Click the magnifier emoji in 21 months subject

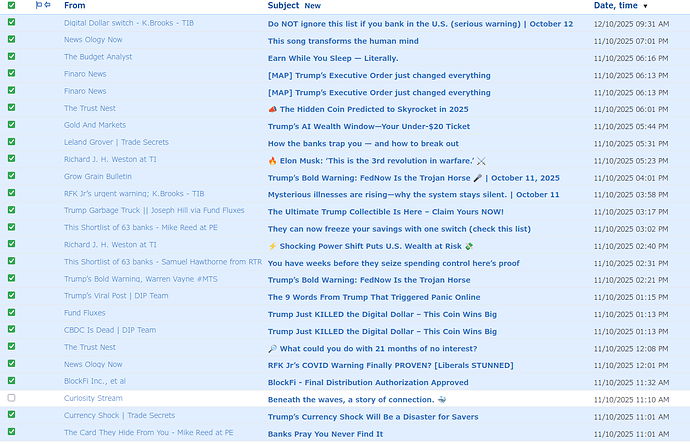pos(273,347)
